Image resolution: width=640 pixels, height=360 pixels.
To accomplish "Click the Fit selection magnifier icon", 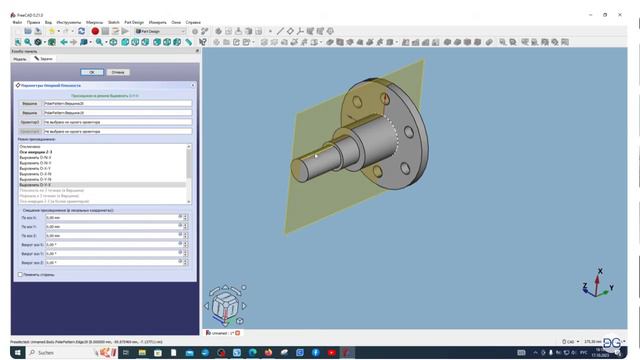I will click(x=28, y=42).
